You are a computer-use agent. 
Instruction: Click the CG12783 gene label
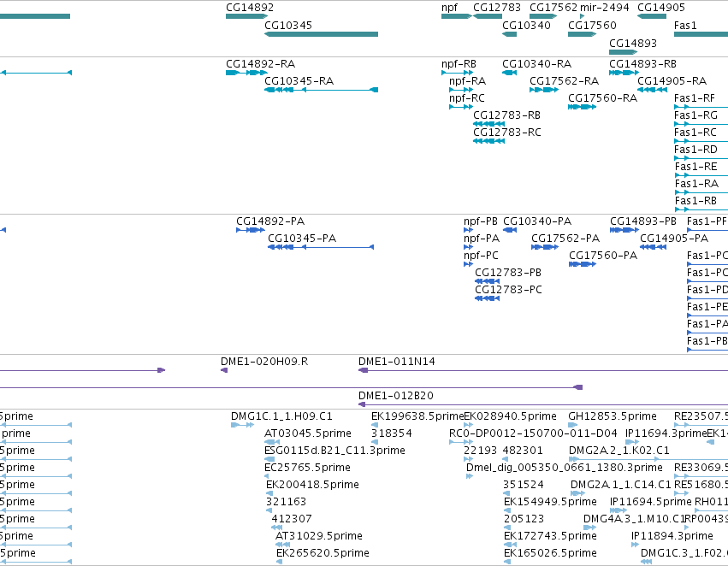[497, 8]
